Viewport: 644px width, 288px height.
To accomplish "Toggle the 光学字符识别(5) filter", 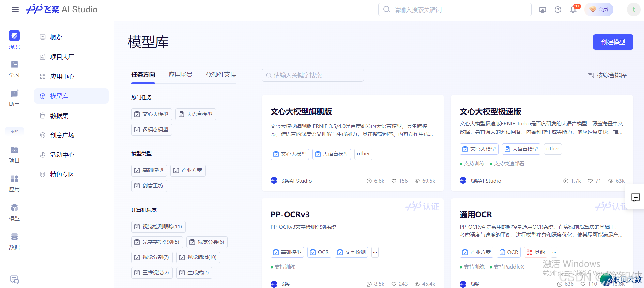I will click(x=157, y=242).
